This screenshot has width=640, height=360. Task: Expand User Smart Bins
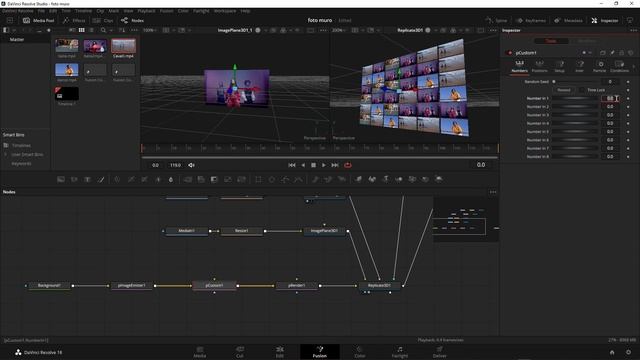[6, 155]
